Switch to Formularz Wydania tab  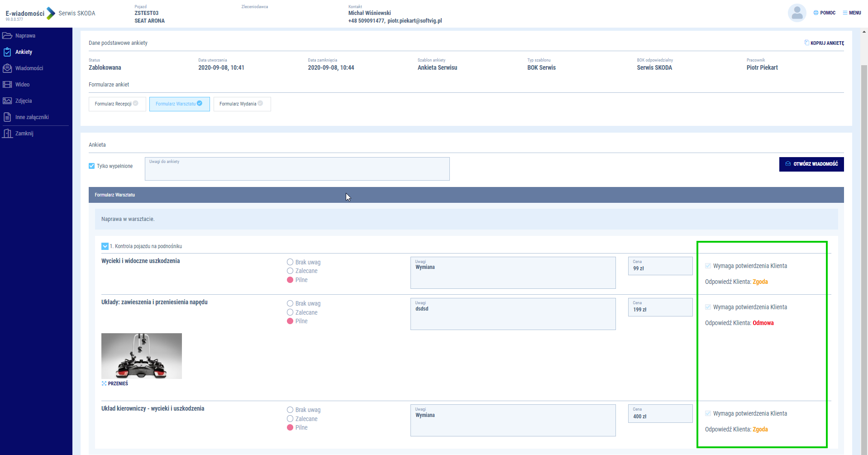242,104
